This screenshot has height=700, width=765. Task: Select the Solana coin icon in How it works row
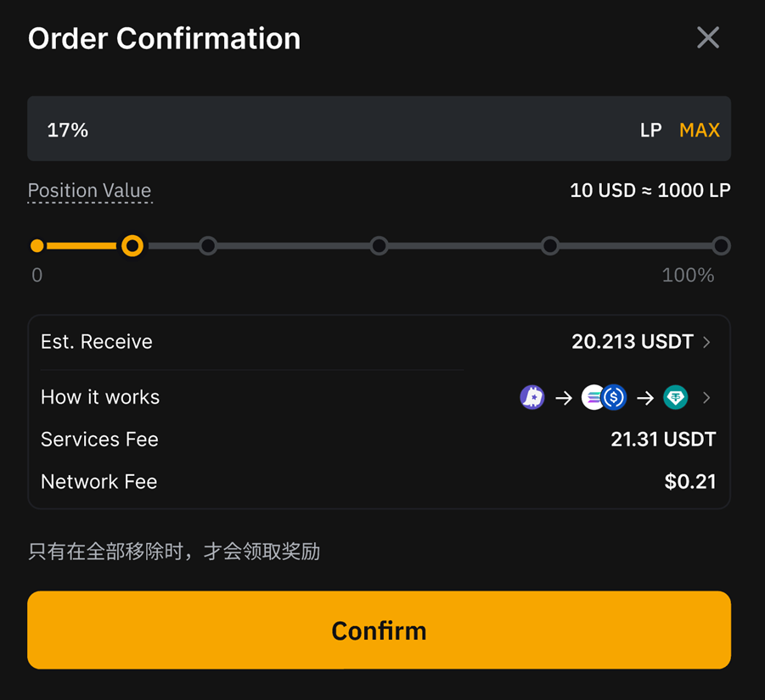pos(593,397)
